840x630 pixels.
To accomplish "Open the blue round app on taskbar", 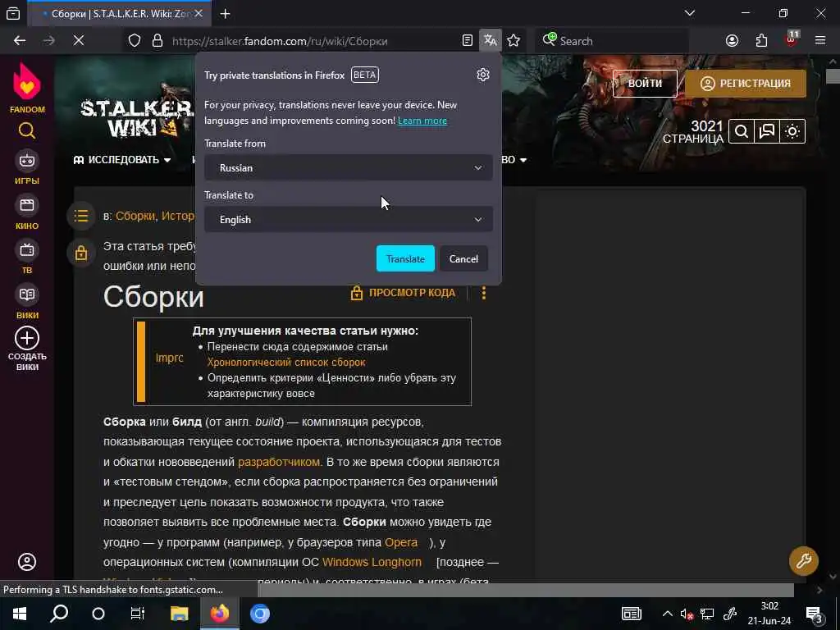I will (x=260, y=614).
